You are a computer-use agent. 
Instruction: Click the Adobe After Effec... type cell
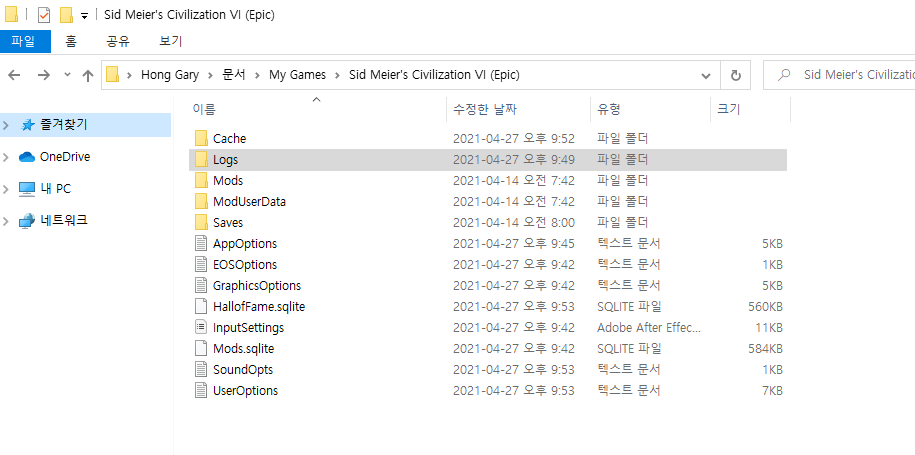648,327
